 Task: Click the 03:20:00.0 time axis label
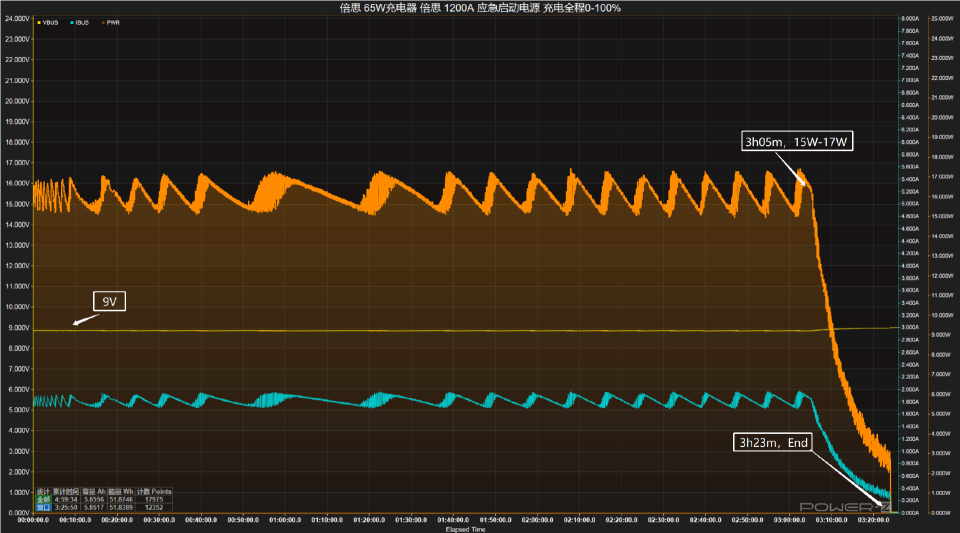[873, 520]
